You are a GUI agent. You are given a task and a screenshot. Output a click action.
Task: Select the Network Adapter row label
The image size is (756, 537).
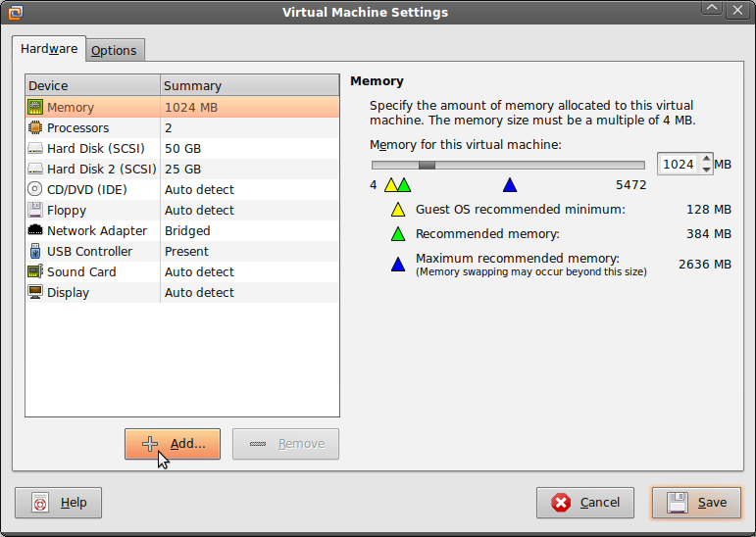(97, 231)
